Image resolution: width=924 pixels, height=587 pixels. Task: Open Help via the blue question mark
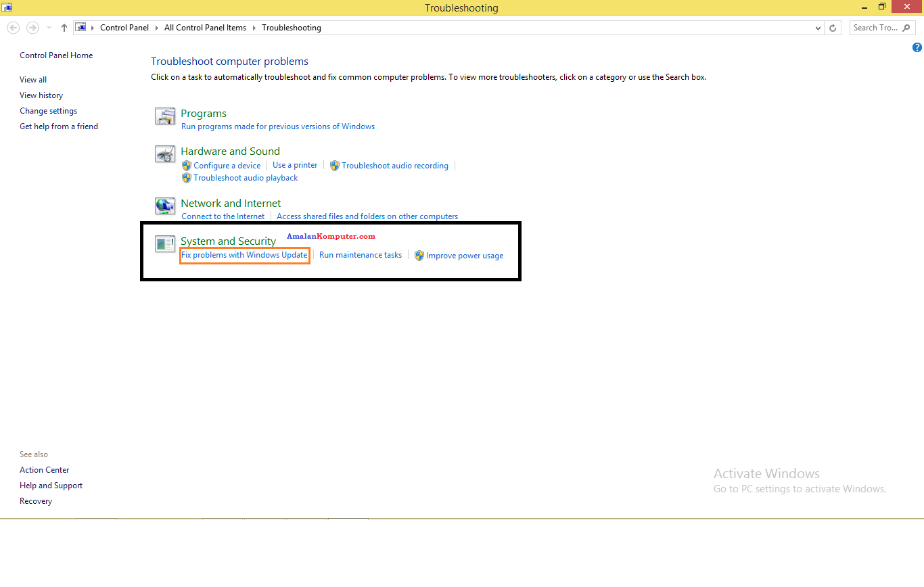[x=918, y=47]
